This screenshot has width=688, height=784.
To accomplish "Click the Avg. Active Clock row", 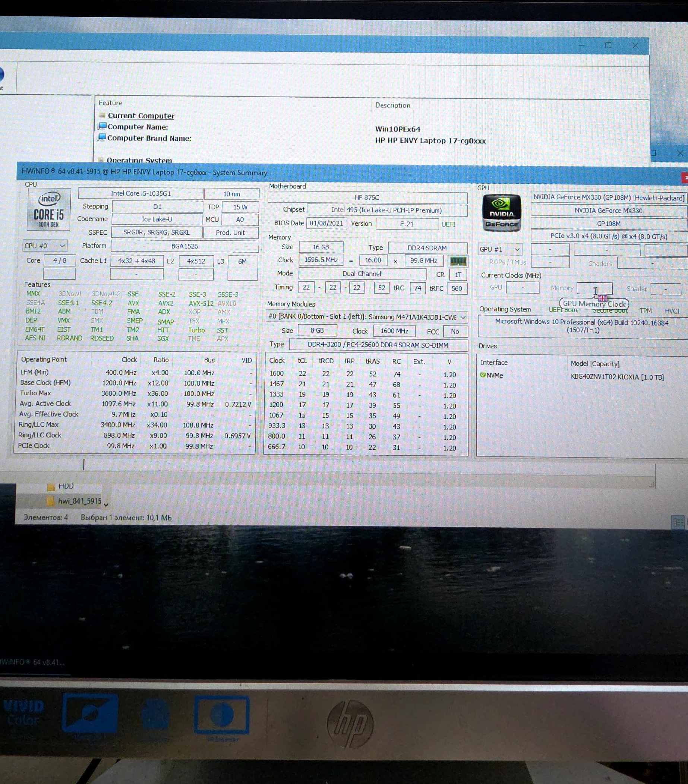I will 136,404.
